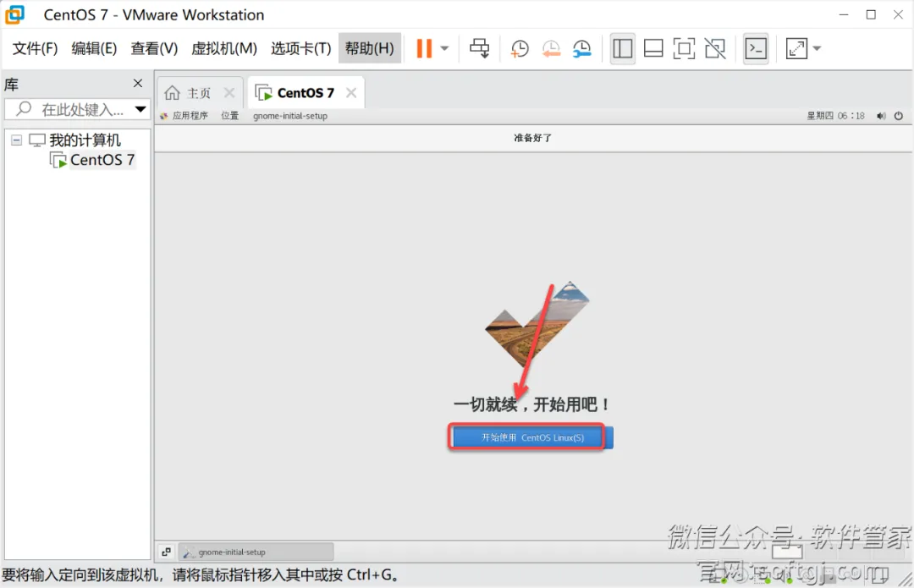Open the 查看(V) menu
This screenshot has width=914, height=588.
point(154,48)
